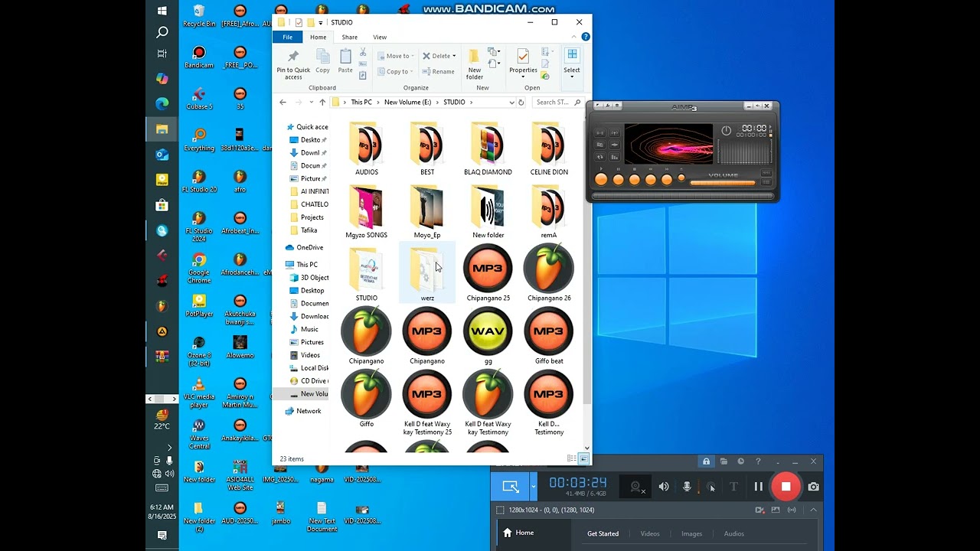Open Explorer recent locations dropdown
The width and height of the screenshot is (980, 551).
tap(311, 102)
